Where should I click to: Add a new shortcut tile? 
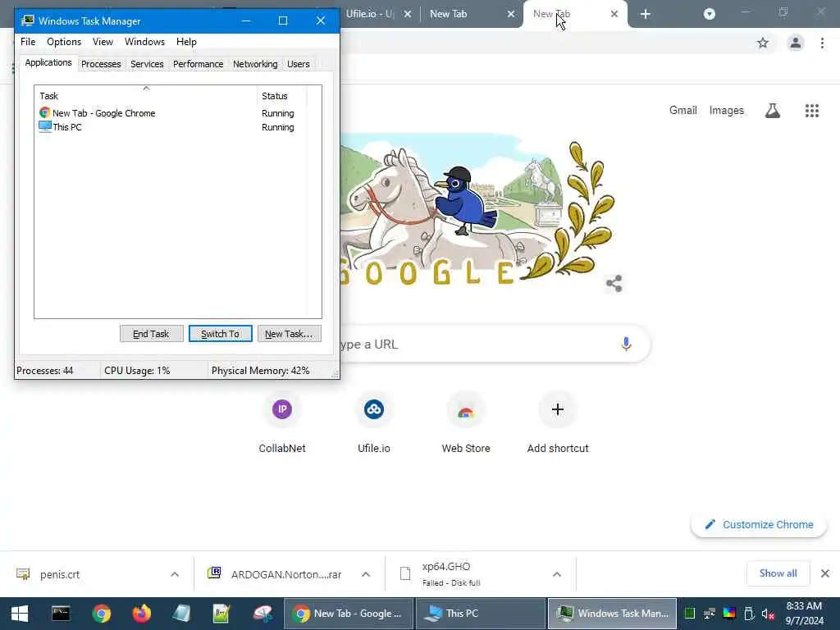(x=558, y=423)
